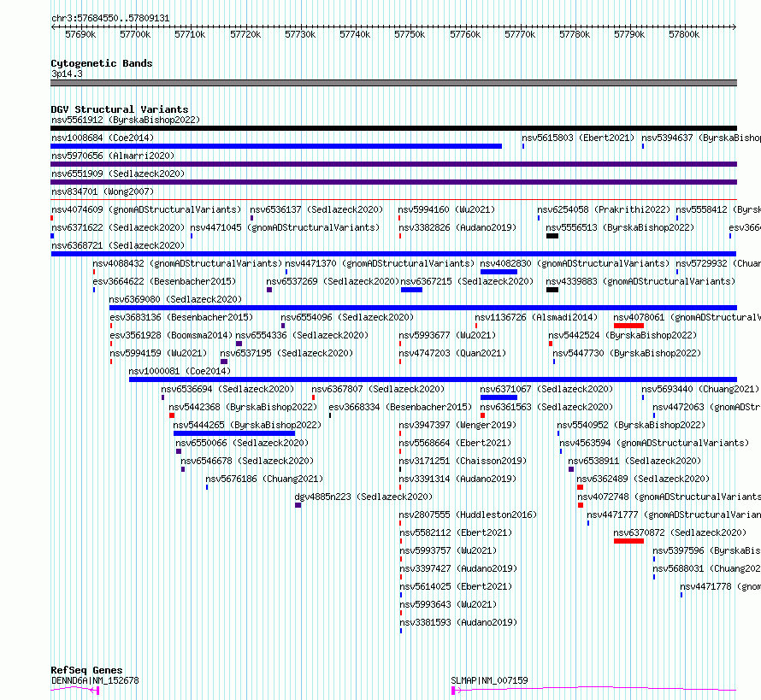Open nsv6367807 (Sedlazeck2020) variant

[378, 389]
